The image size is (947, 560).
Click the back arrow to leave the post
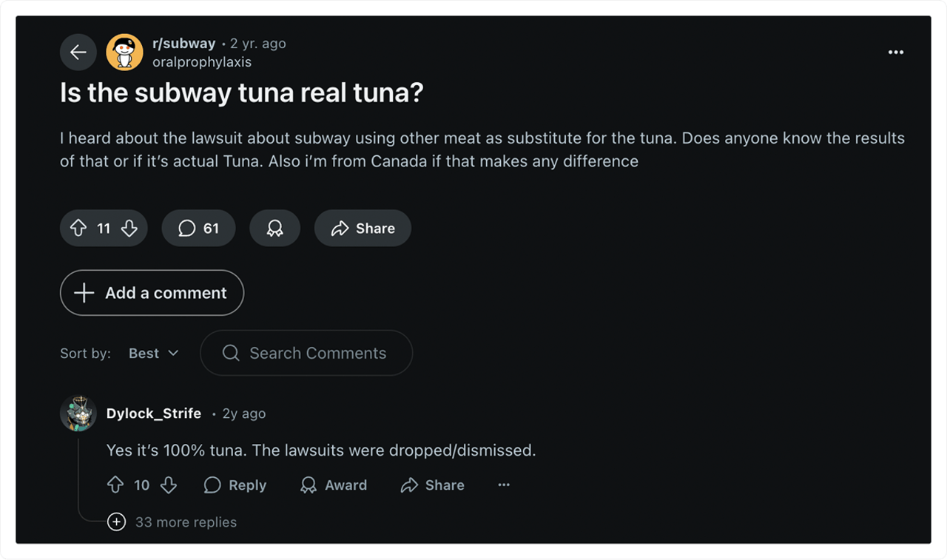coord(78,52)
